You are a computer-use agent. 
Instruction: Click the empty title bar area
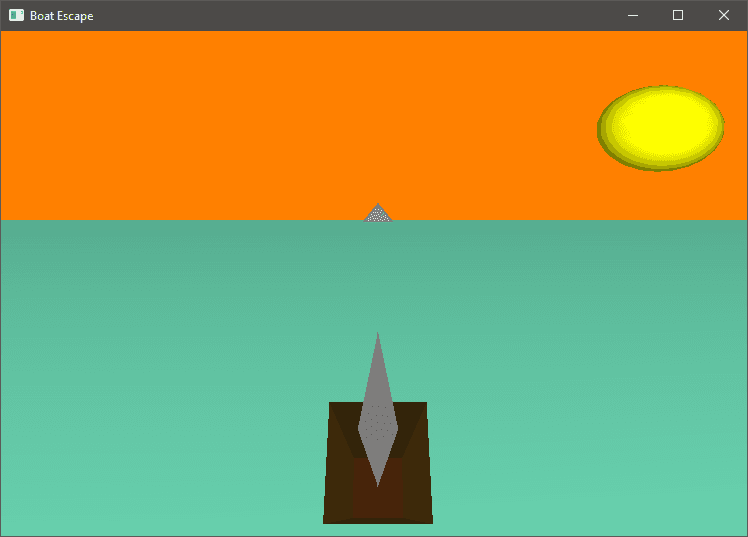(350, 15)
